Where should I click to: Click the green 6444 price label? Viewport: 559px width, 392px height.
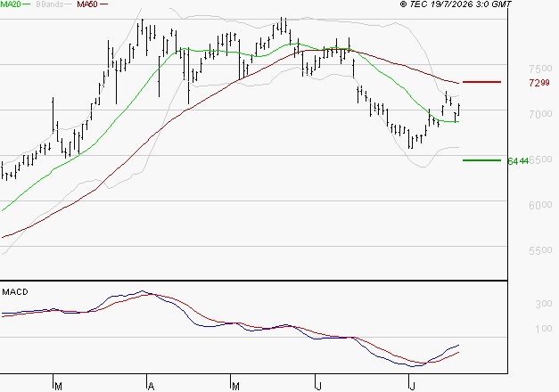(x=518, y=161)
